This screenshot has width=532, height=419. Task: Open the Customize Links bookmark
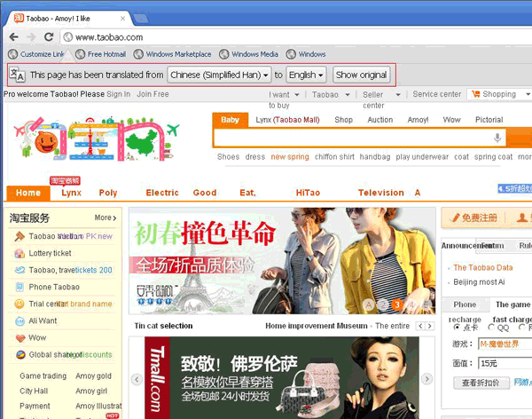pos(36,54)
